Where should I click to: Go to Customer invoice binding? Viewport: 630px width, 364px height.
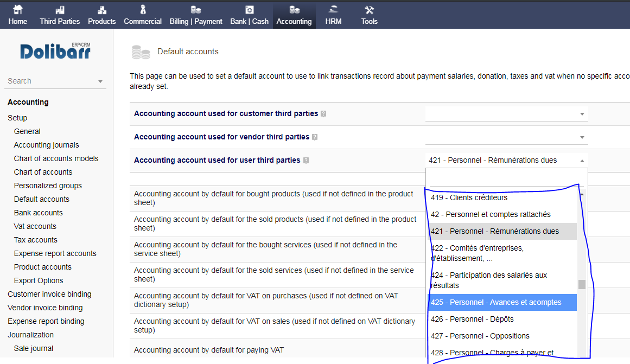[x=49, y=294]
